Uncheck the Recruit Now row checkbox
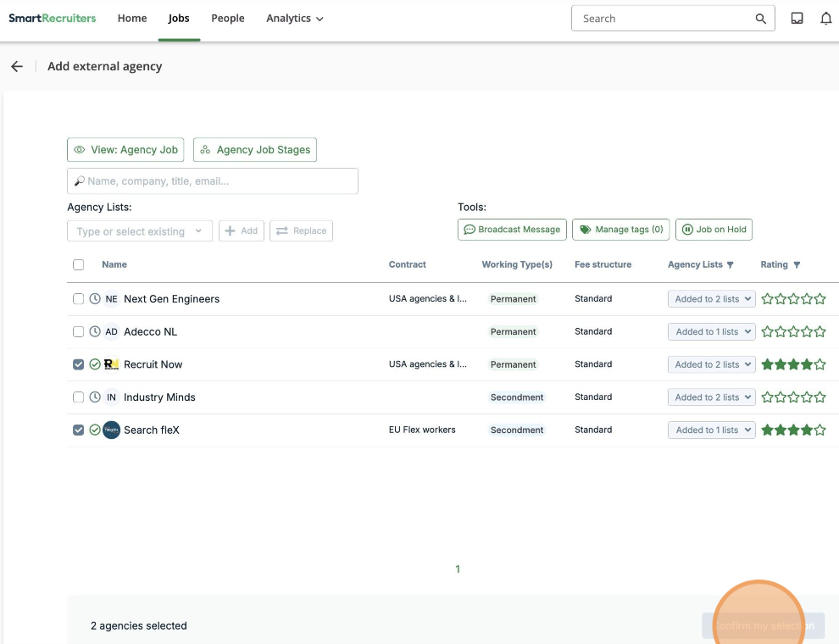 point(78,364)
